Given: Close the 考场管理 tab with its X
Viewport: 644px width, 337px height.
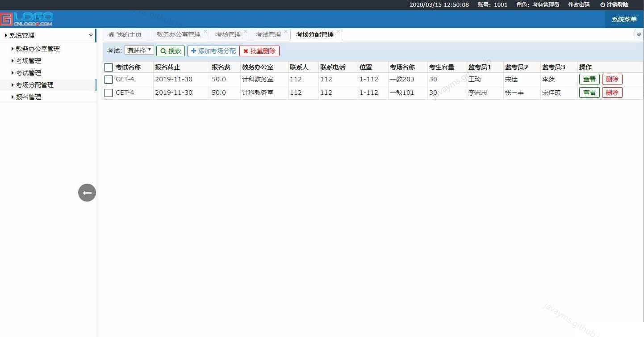Looking at the screenshot, I should coord(245,30).
